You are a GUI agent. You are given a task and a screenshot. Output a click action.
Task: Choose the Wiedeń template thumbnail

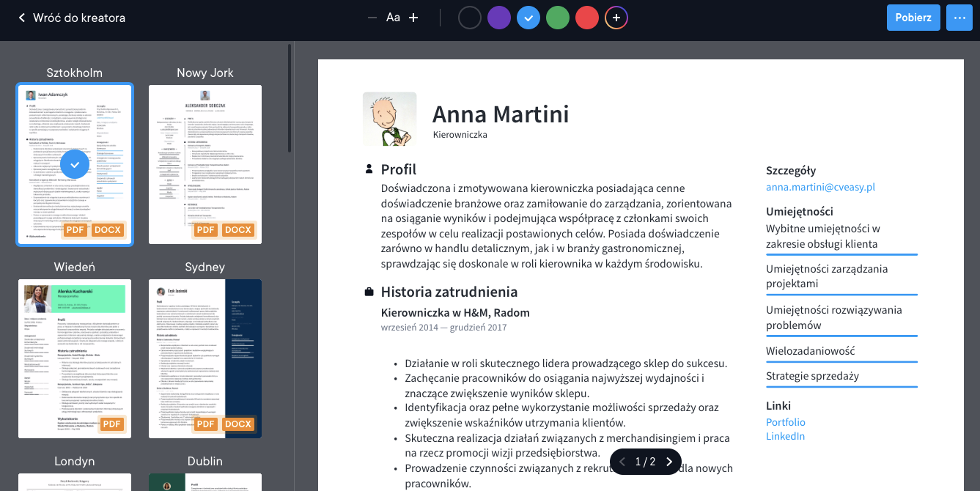[x=75, y=358]
